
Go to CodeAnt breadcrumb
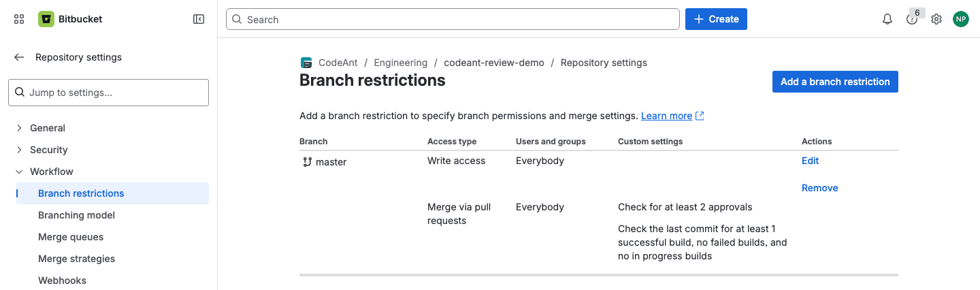(338, 63)
